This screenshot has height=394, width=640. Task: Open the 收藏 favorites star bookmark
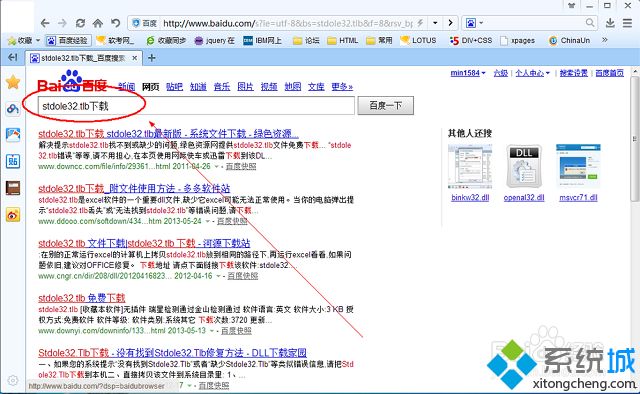24,40
